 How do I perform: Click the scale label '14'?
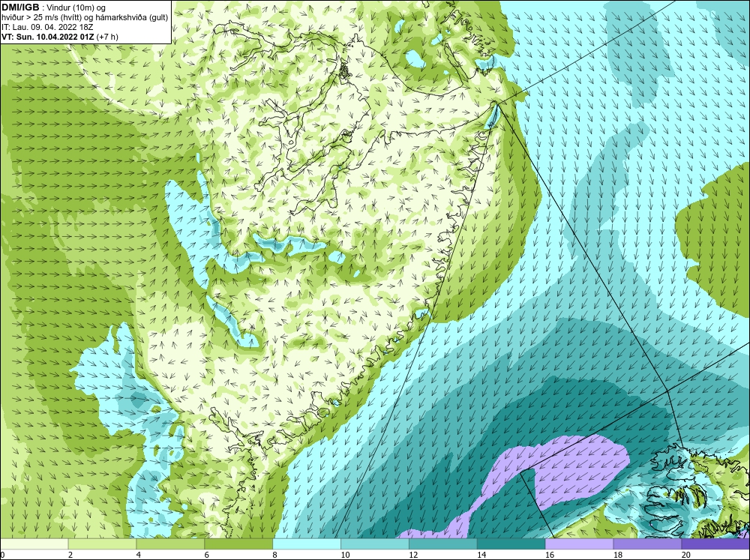[481, 555]
